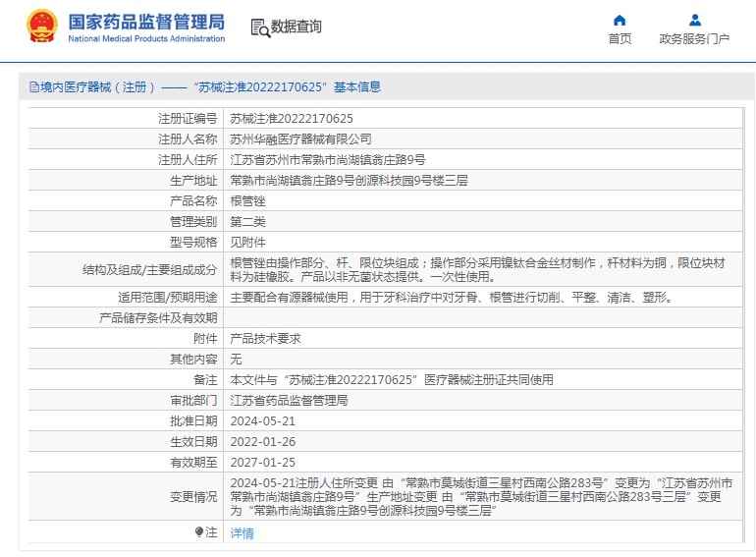The height and width of the screenshot is (557, 756).
Task: Click the 备注 label
Action: (205, 380)
